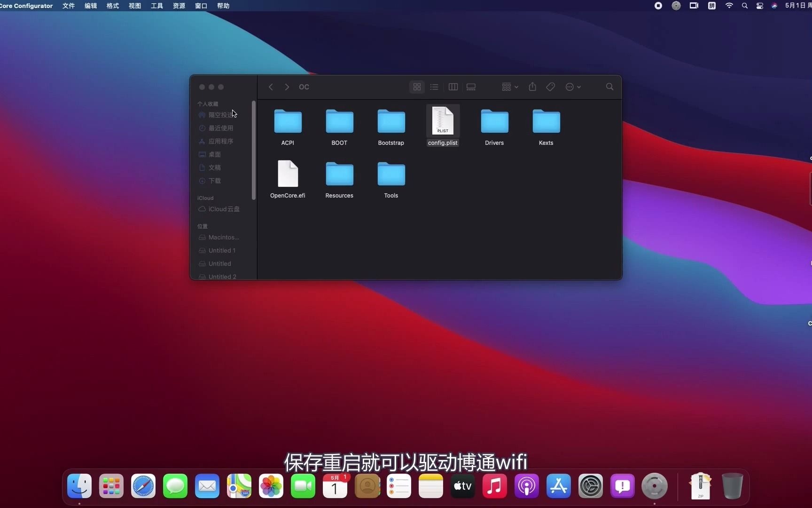
Task: Switch Finder to list view
Action: tap(434, 87)
